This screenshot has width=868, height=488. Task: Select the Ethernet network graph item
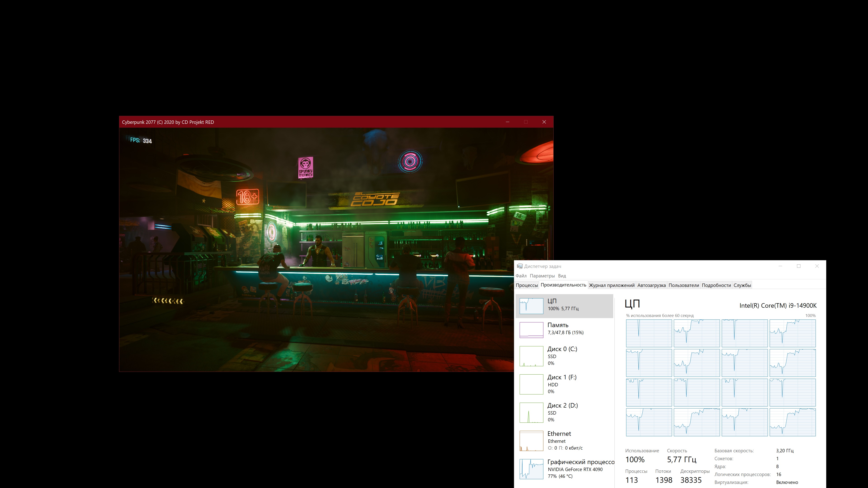point(531,441)
